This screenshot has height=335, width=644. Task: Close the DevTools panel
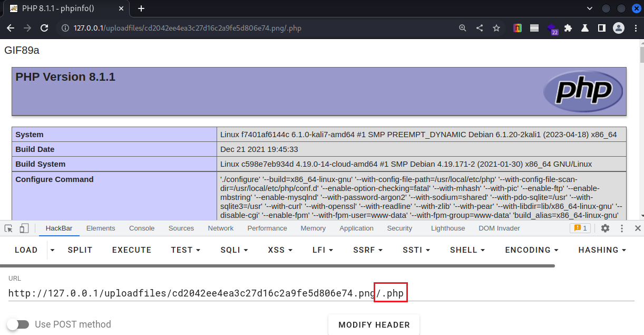coord(638,228)
